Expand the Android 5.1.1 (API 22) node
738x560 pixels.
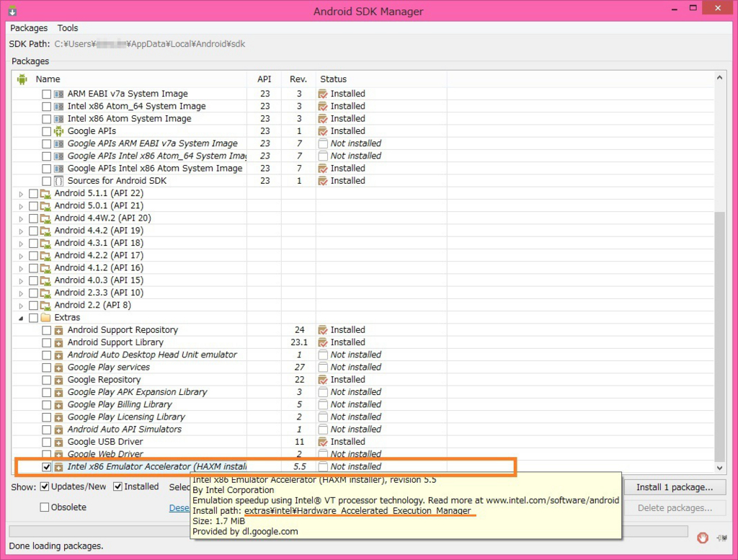coord(21,194)
